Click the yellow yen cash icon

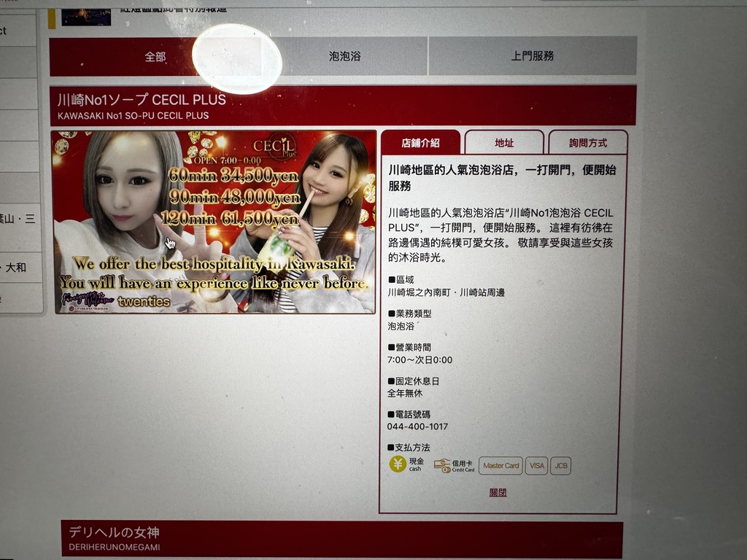tap(398, 464)
